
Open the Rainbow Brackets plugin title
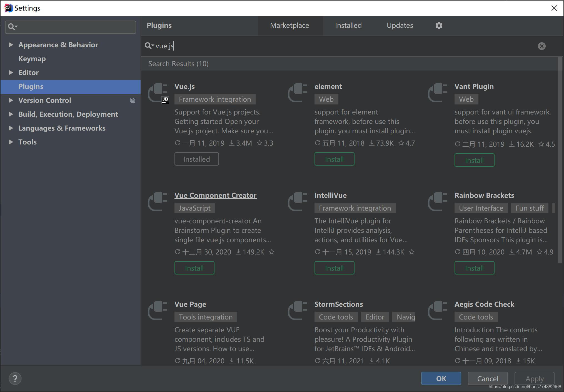click(484, 195)
